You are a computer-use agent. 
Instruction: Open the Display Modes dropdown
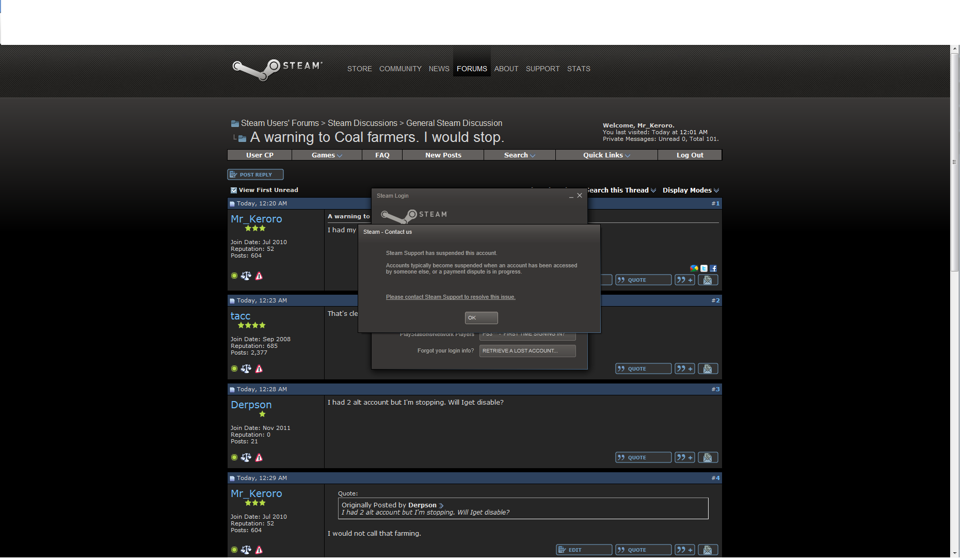click(x=691, y=190)
